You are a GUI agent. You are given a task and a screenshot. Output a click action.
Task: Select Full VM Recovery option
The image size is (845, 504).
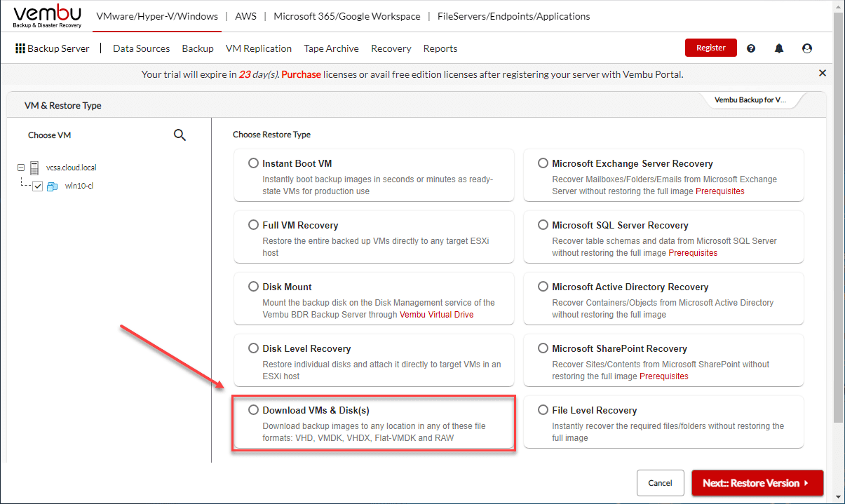pyautogui.click(x=253, y=225)
